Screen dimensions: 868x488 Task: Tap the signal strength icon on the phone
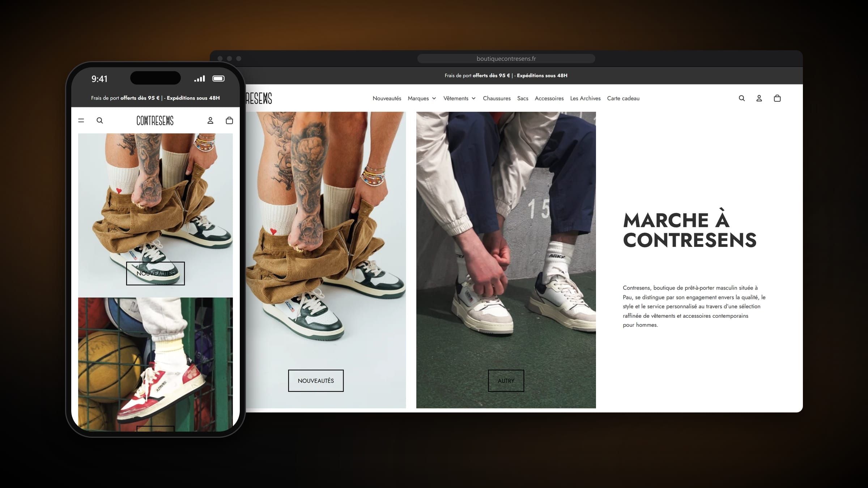point(200,78)
